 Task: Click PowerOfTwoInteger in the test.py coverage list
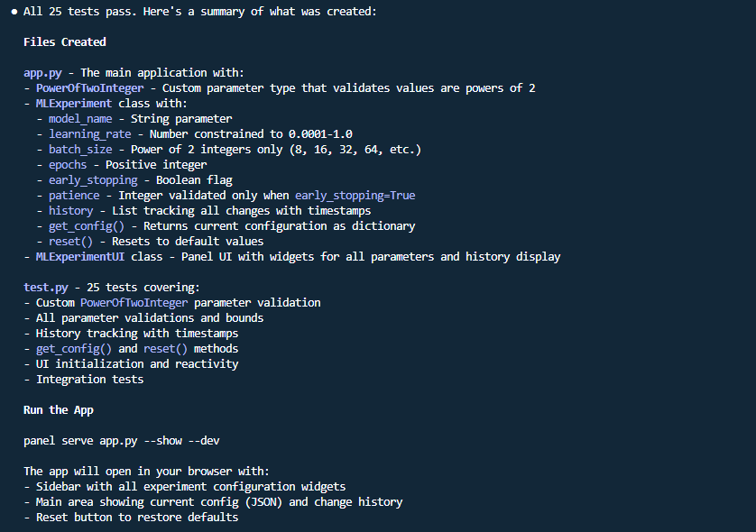(x=134, y=302)
